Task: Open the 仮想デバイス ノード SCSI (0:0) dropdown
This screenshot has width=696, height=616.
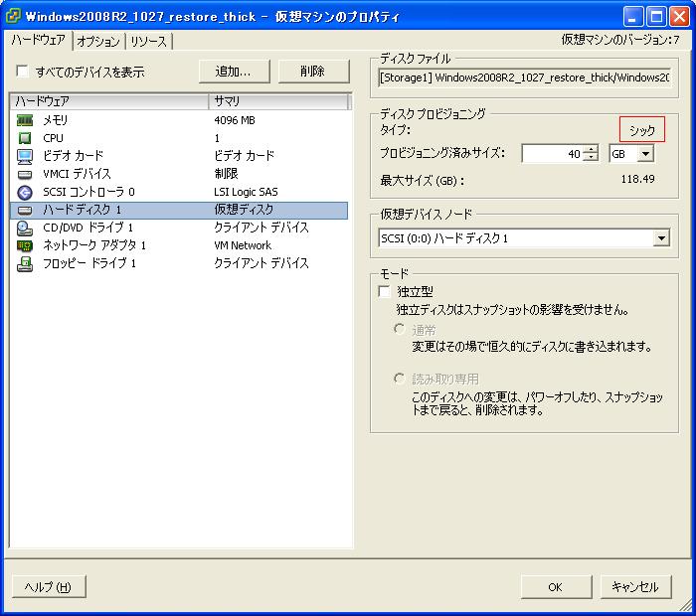Action: tap(661, 238)
